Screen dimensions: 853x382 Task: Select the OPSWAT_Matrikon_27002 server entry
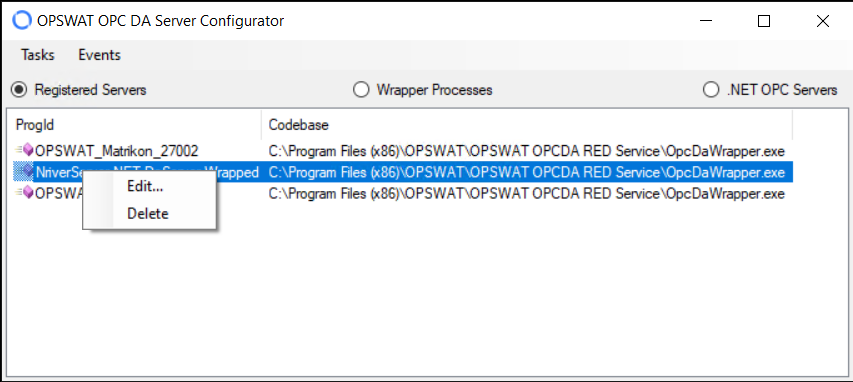tap(116, 151)
